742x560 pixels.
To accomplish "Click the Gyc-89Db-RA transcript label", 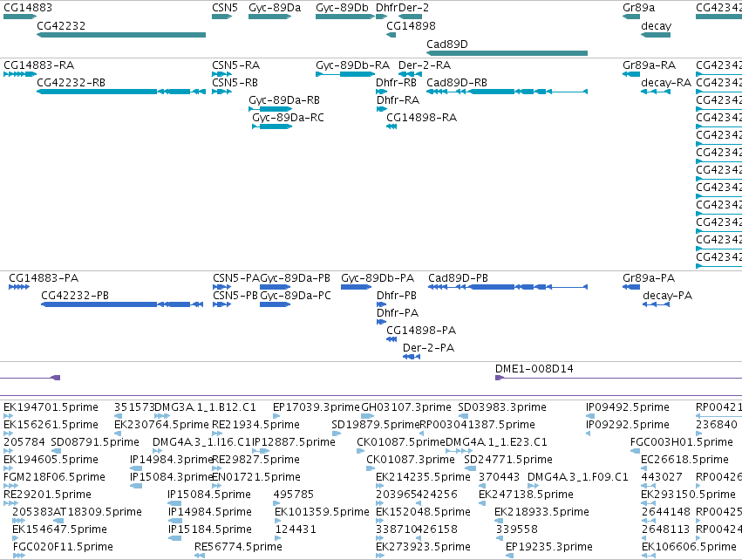I will (352, 65).
